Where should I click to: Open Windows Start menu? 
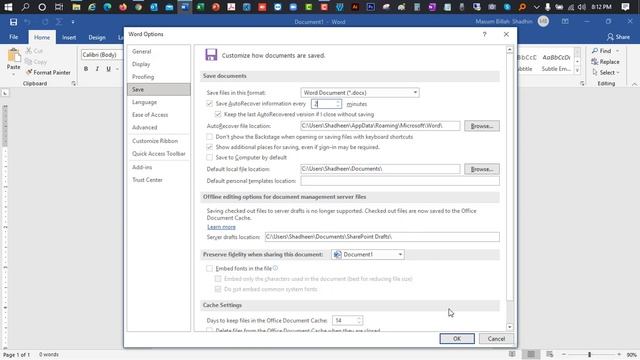pyautogui.click(x=8, y=7)
